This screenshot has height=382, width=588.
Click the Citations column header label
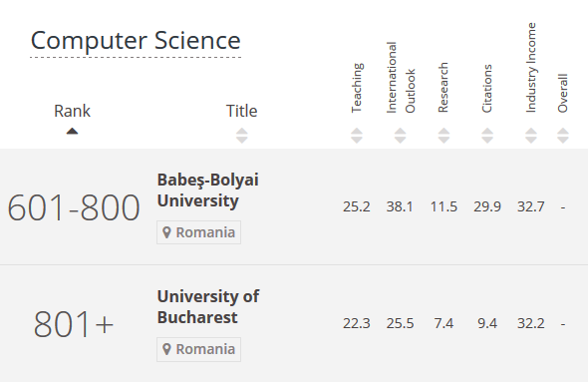coord(486,89)
